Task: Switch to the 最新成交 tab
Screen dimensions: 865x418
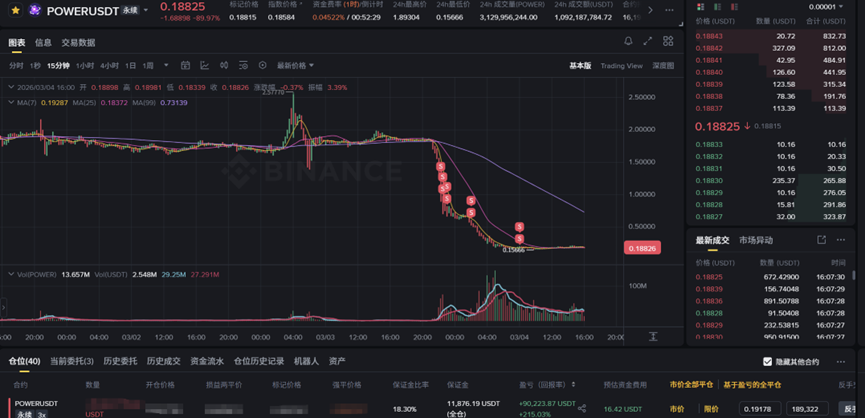Action: point(712,240)
